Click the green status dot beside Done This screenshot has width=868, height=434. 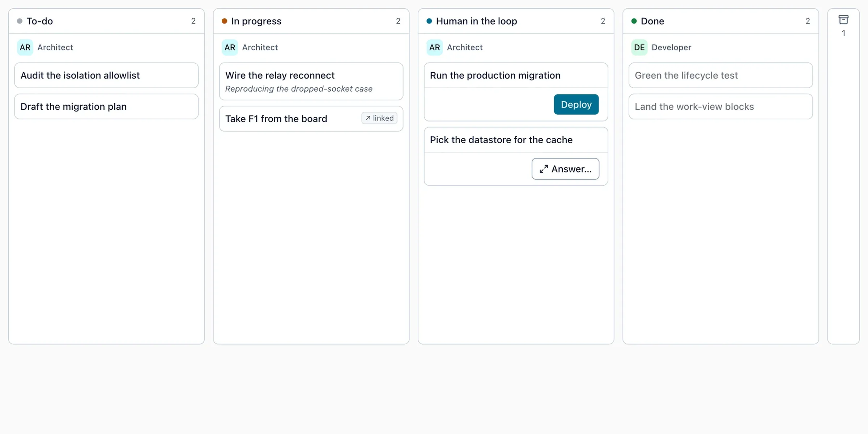(634, 21)
